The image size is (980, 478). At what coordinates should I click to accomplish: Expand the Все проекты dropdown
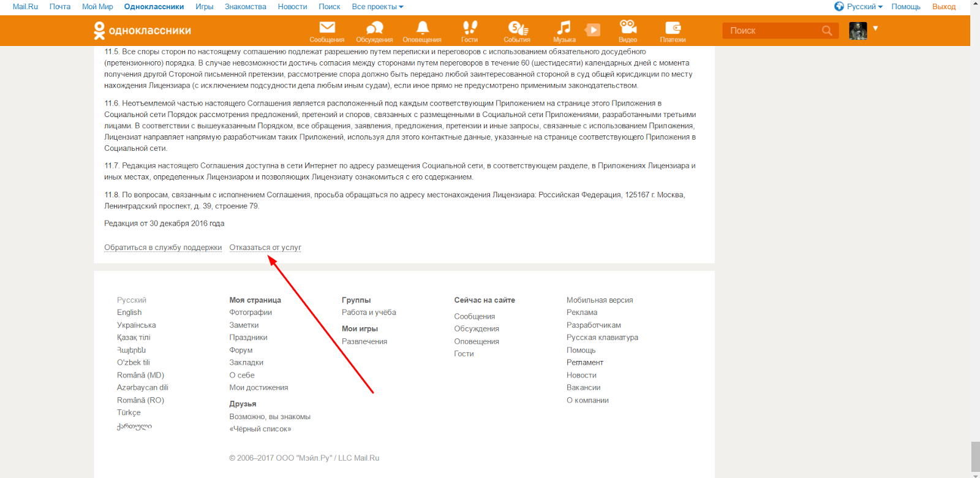(377, 7)
